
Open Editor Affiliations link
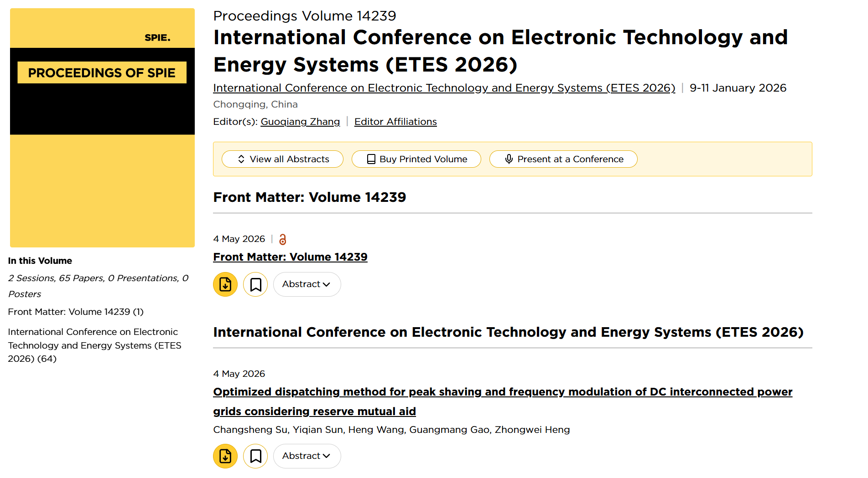pos(395,122)
